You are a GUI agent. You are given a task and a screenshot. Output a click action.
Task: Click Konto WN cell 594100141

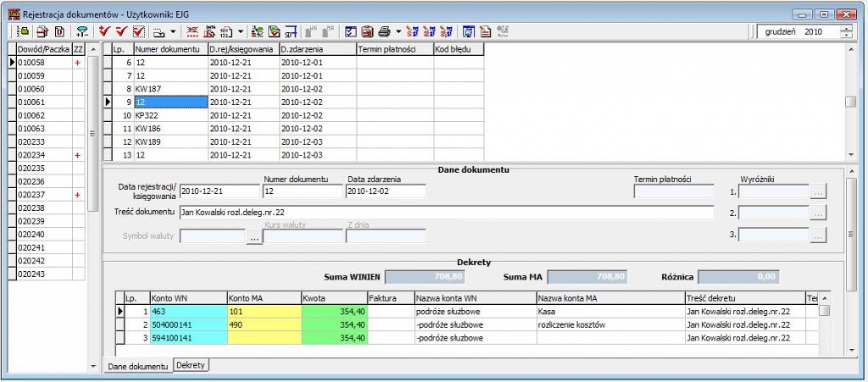pos(188,338)
